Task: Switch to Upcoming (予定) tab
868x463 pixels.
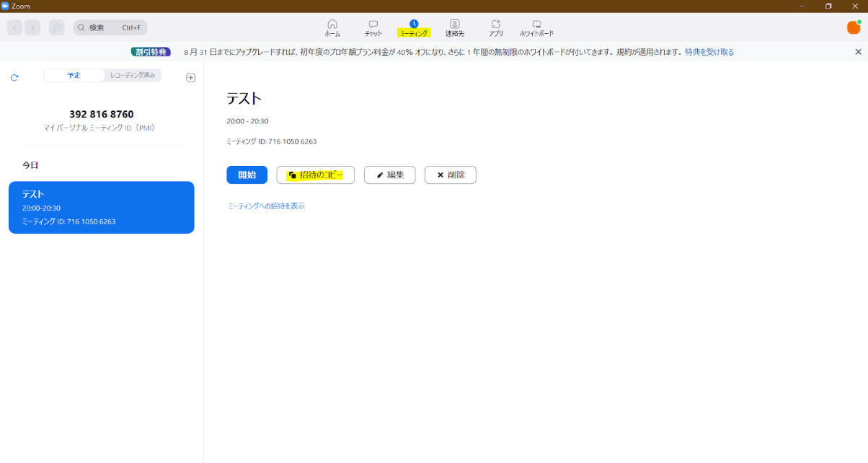Action: [74, 75]
